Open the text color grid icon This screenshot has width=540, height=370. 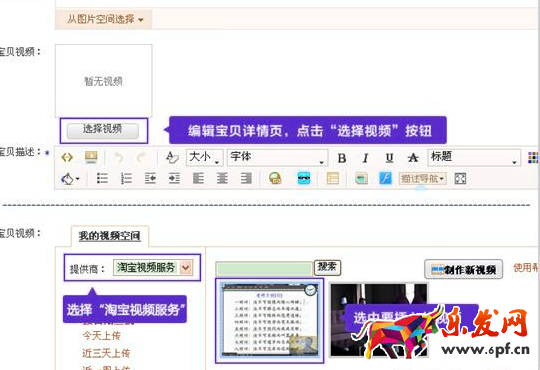tap(533, 158)
